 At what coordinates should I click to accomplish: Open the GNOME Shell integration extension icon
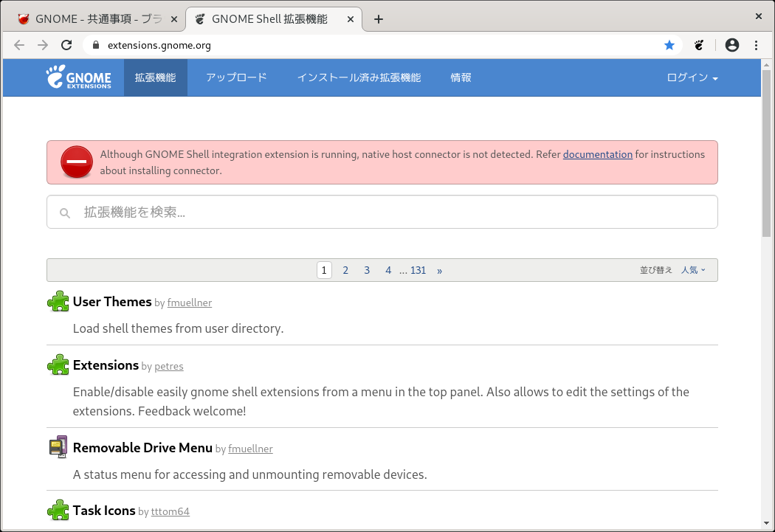point(699,46)
